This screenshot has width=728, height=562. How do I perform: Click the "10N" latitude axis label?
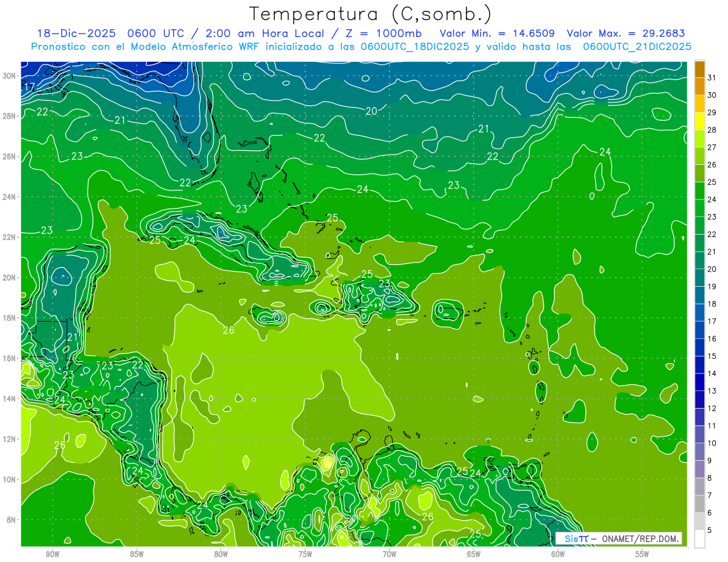pos(9,480)
